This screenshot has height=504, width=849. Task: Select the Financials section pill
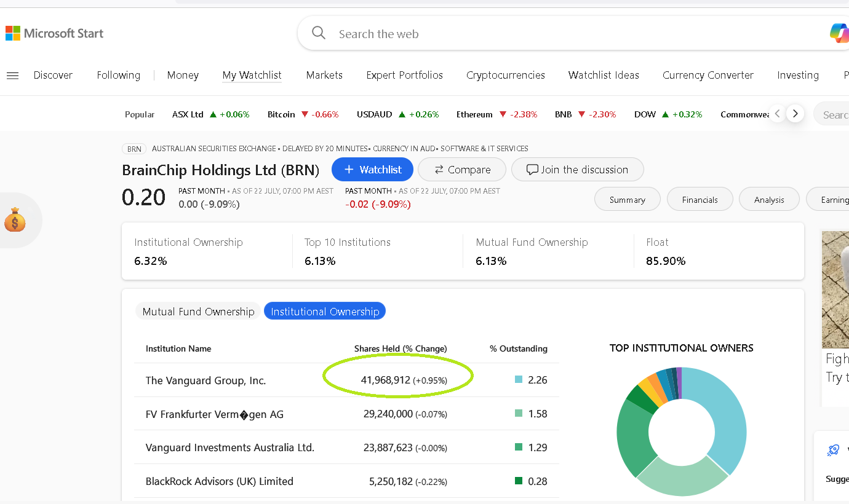coord(700,200)
